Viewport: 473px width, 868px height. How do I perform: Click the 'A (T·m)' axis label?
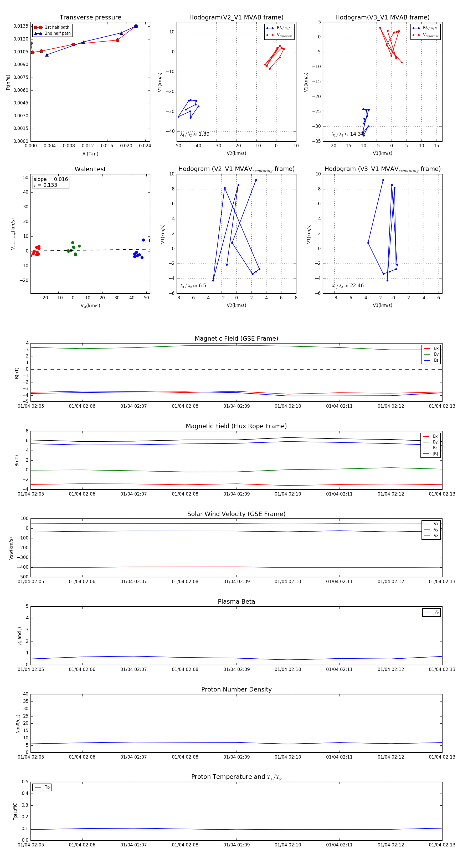pyautogui.click(x=90, y=154)
